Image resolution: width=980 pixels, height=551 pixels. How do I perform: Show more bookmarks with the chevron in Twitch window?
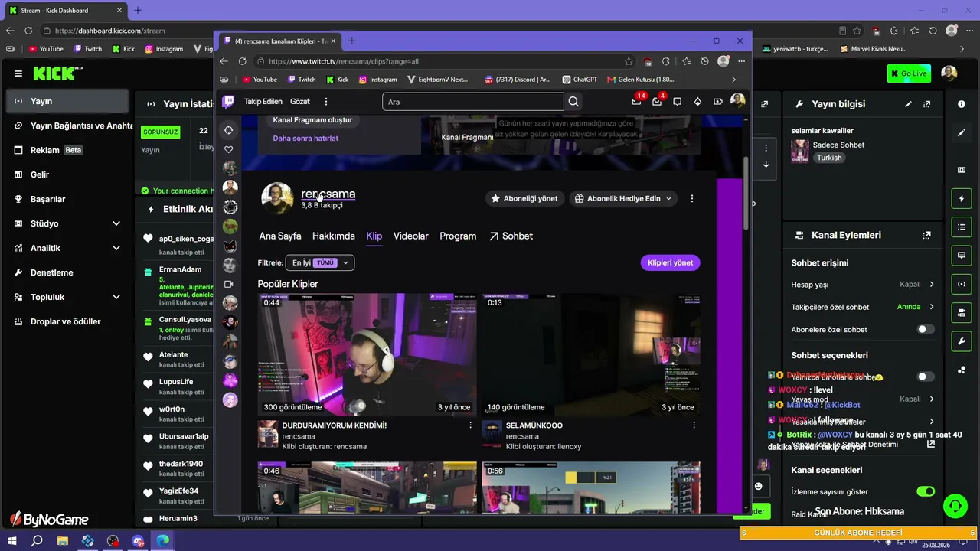pos(733,80)
